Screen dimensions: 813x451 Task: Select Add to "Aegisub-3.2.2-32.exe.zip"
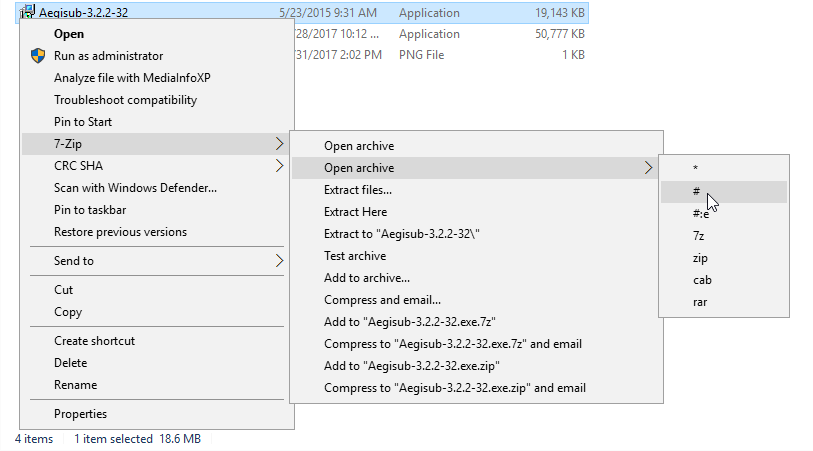click(412, 366)
